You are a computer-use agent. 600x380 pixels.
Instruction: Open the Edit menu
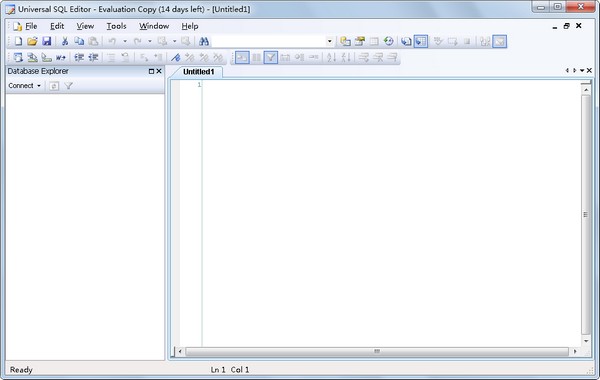point(57,26)
